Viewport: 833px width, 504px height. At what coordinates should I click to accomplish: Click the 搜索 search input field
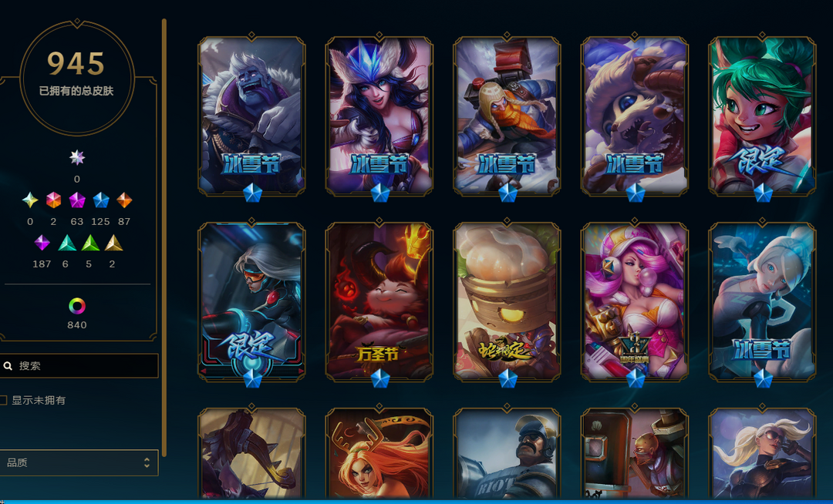[x=79, y=366]
